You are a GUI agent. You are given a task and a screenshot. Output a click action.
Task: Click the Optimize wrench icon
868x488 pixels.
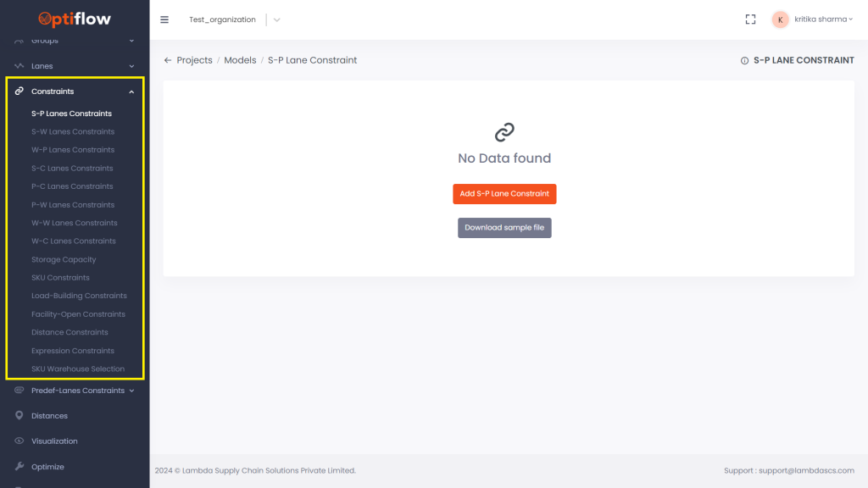19,467
